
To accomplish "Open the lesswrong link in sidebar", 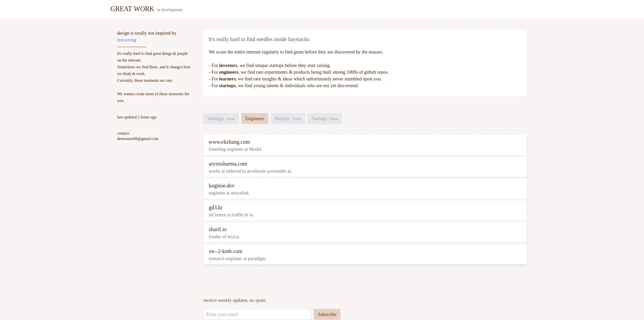I will (127, 40).
